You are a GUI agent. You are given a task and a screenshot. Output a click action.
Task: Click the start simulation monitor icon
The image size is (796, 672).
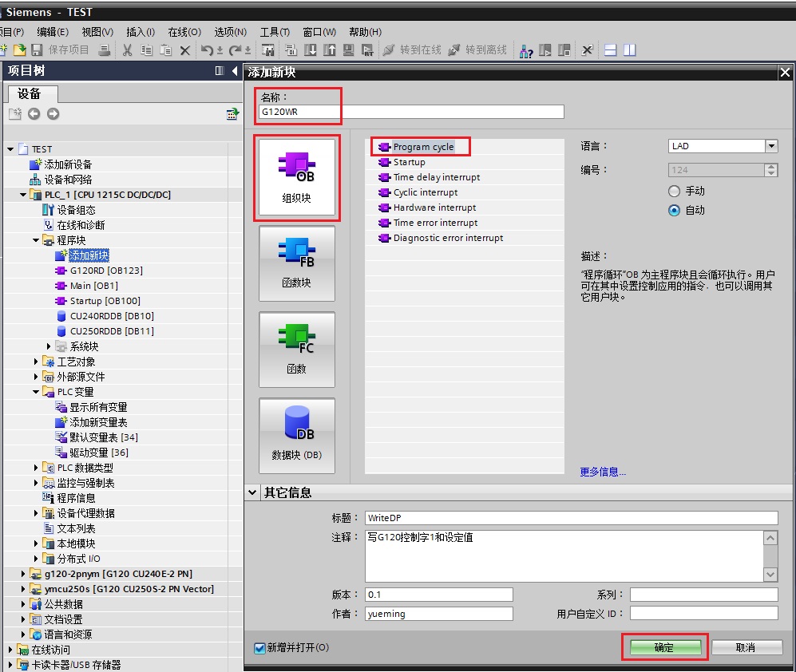[x=348, y=49]
